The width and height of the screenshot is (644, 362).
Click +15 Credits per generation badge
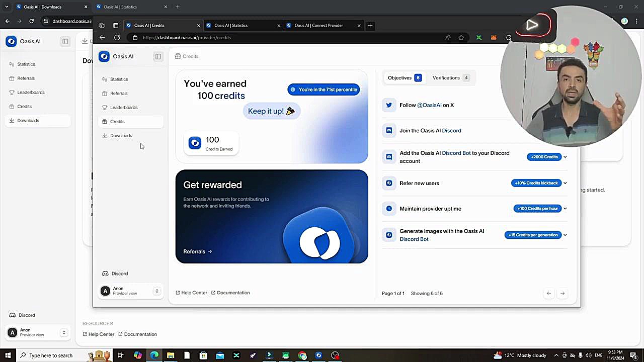(x=533, y=235)
